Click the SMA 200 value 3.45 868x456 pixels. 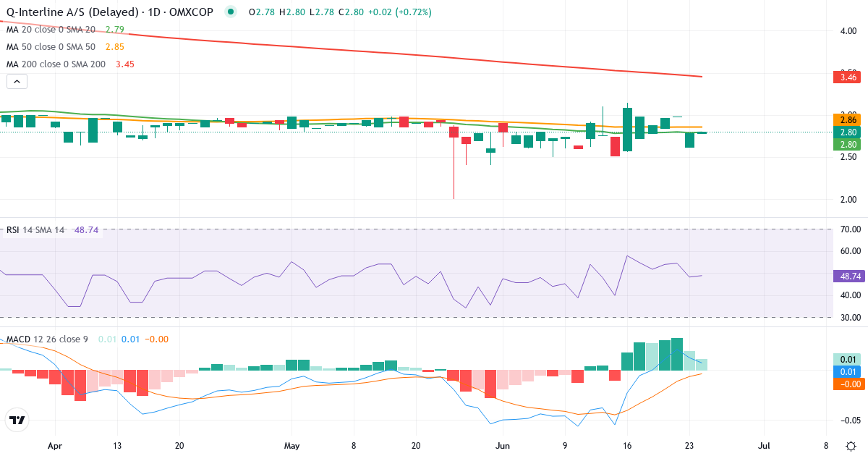pos(124,64)
